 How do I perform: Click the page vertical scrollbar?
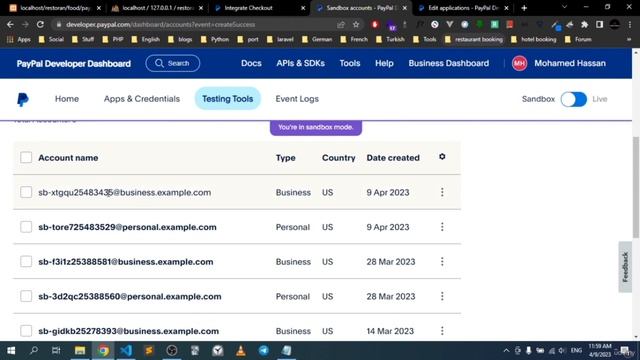pyautogui.click(x=636, y=187)
